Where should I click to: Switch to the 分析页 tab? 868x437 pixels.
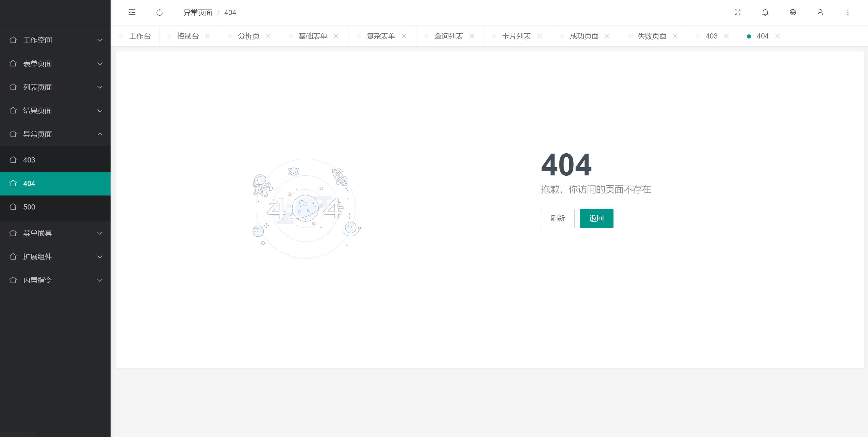click(248, 36)
